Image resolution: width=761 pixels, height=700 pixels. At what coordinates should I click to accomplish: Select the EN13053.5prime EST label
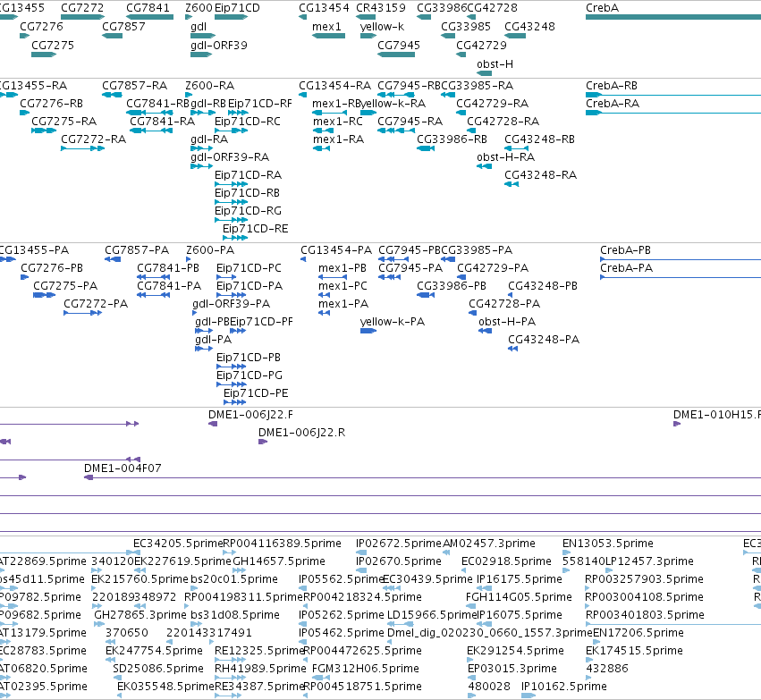(x=608, y=544)
